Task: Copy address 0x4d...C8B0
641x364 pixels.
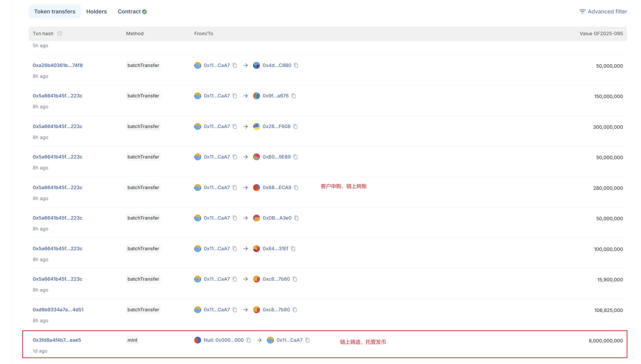Action: click(x=296, y=65)
